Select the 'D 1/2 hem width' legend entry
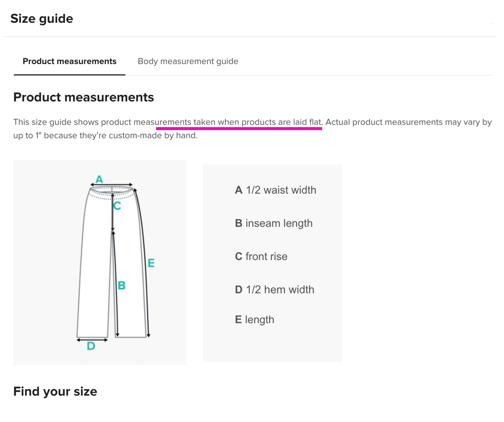The height and width of the screenshot is (422, 504). pos(275,290)
